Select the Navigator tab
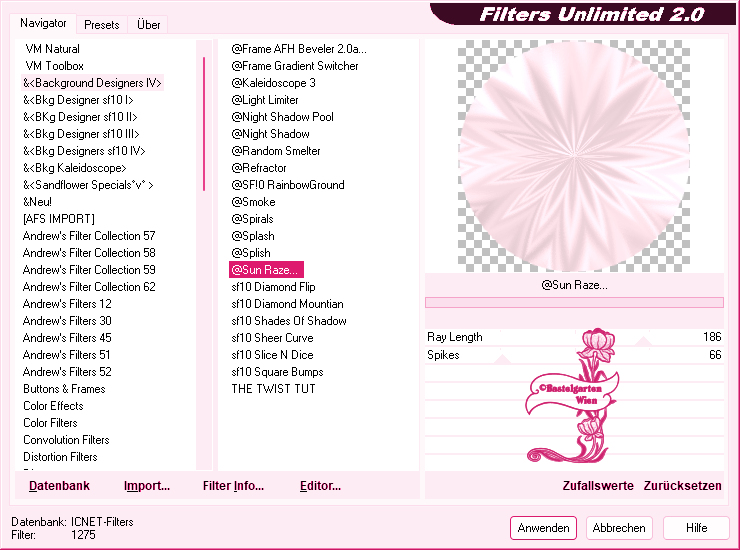Viewport: 740px width, 550px height. click(x=43, y=23)
